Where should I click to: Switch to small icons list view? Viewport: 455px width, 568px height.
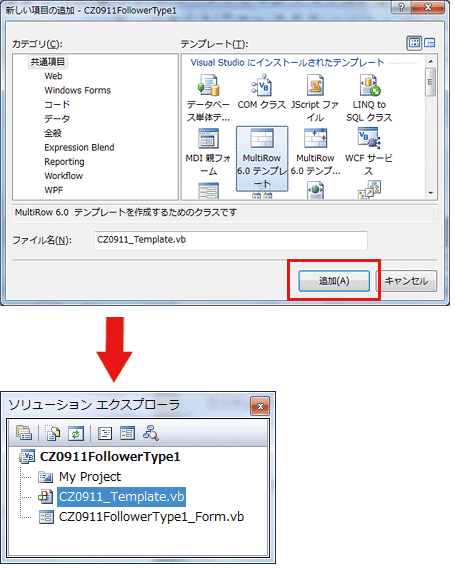430,43
